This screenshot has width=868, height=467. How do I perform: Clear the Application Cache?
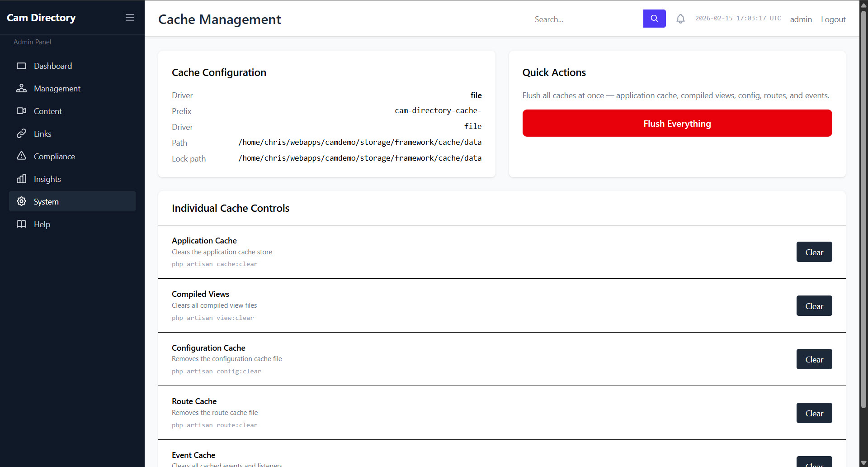[x=814, y=252]
